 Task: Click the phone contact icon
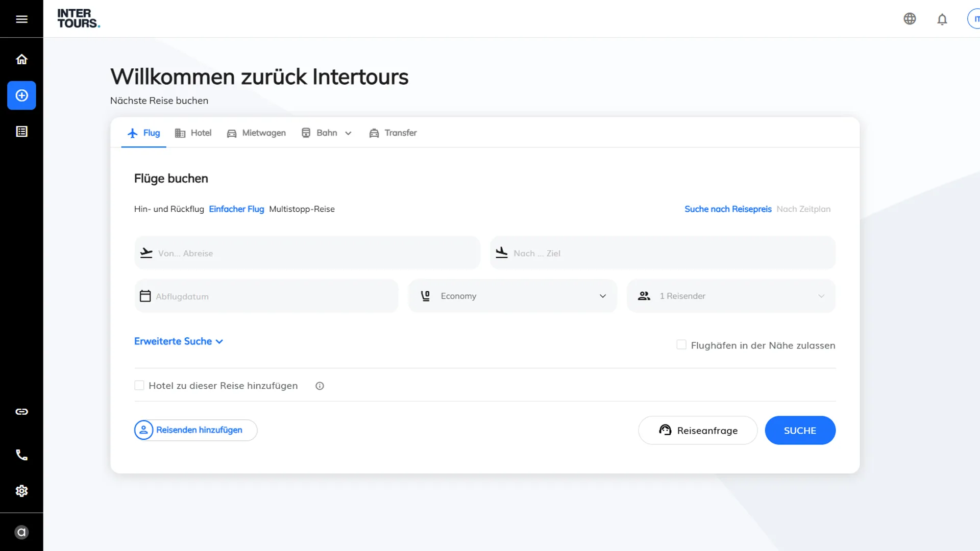pyautogui.click(x=21, y=455)
